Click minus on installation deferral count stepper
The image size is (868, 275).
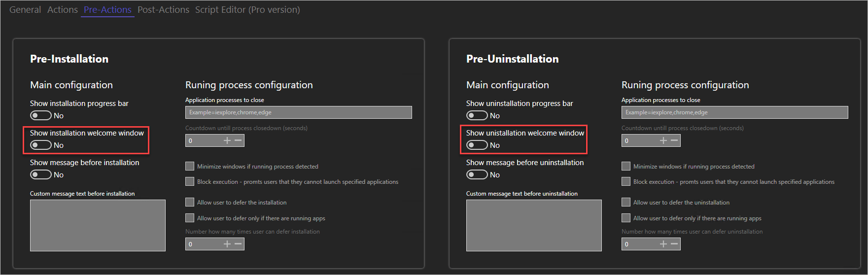point(239,244)
